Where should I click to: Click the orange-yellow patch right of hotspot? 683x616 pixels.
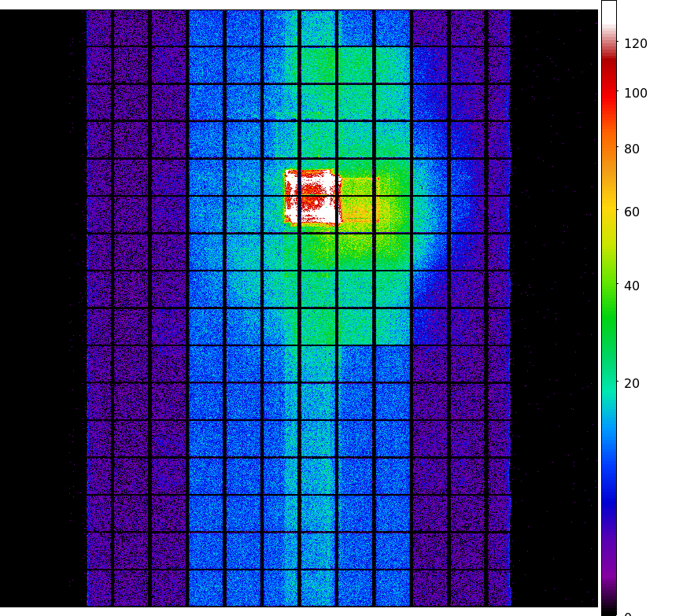(360, 201)
